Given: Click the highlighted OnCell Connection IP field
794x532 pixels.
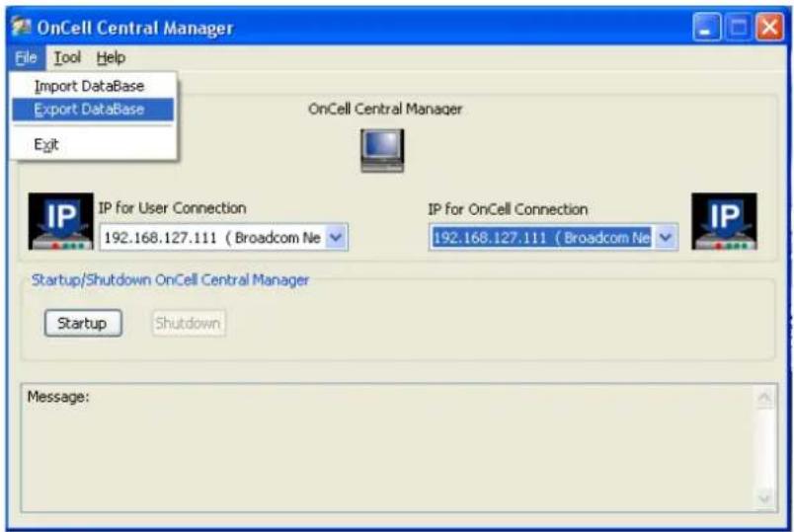Looking at the screenshot, I should 553,237.
